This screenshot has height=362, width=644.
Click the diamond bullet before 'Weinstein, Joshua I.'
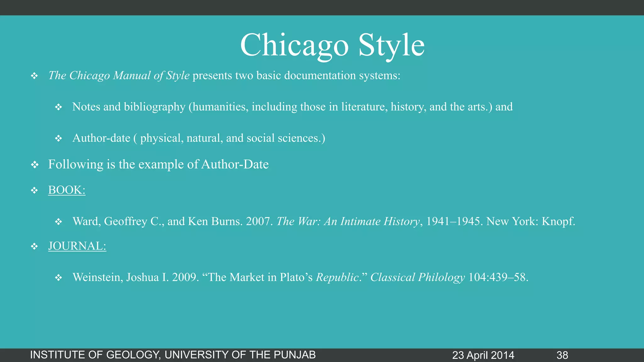coord(58,277)
